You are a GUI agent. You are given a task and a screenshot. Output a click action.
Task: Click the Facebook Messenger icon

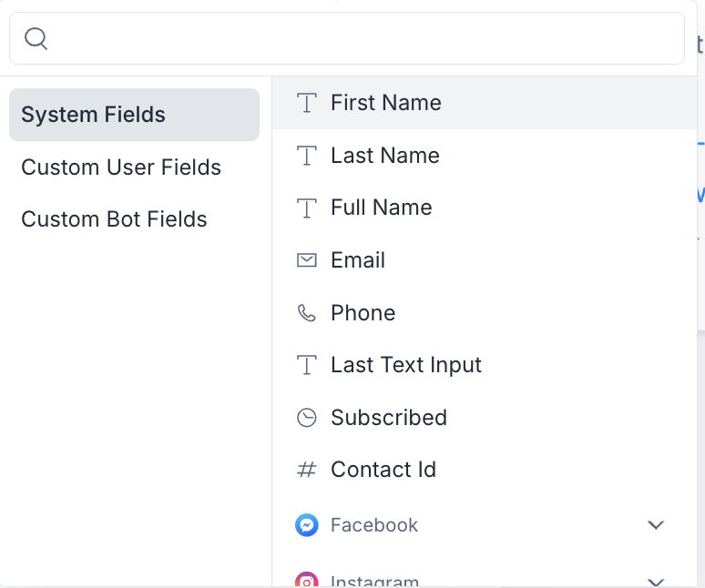tap(307, 525)
